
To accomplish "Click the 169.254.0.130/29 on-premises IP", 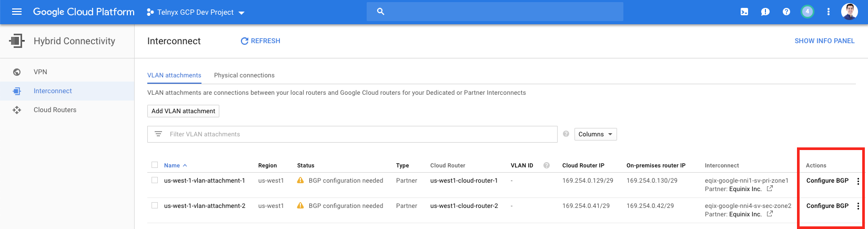I will tap(652, 181).
